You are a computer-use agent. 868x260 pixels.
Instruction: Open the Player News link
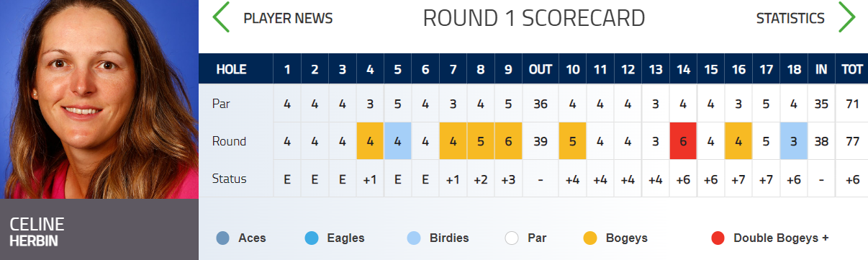pos(288,19)
